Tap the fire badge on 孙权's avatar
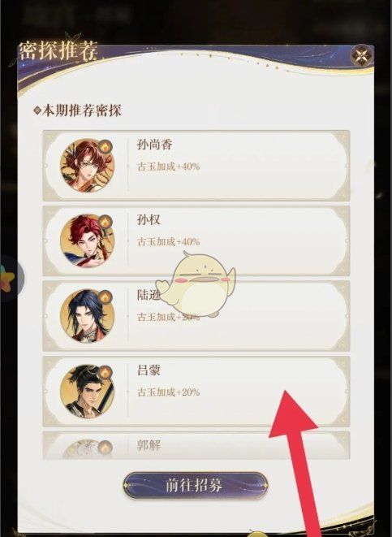This screenshot has height=537, width=392. point(106,222)
